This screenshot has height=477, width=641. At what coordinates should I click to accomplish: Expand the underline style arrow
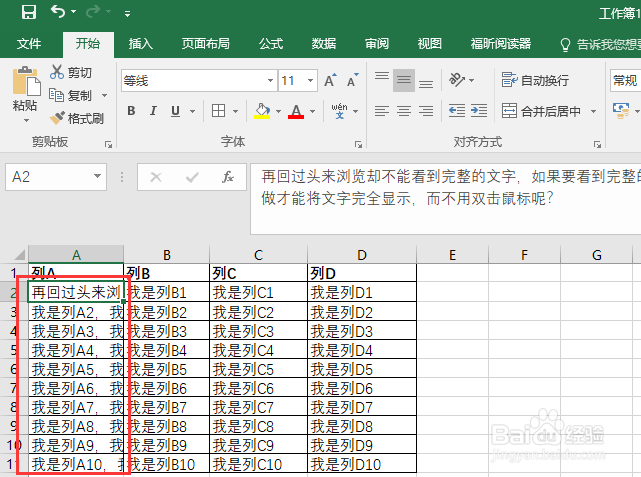tap(192, 111)
